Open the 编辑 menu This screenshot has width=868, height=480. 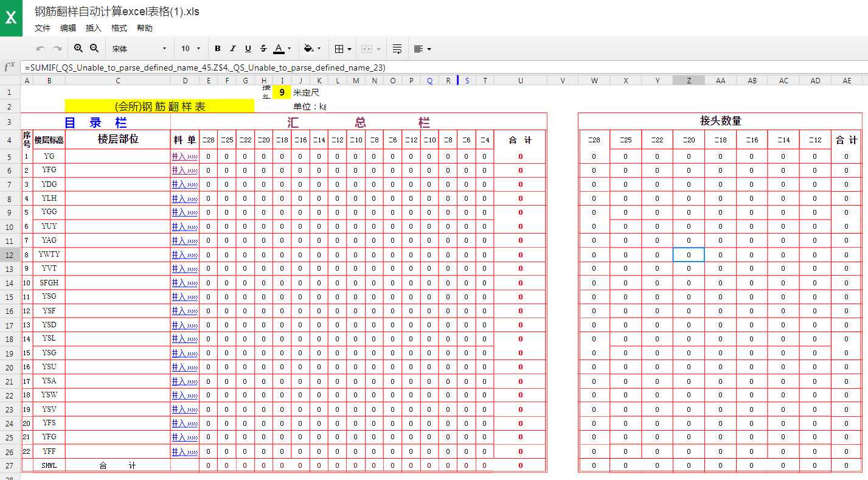pyautogui.click(x=68, y=28)
